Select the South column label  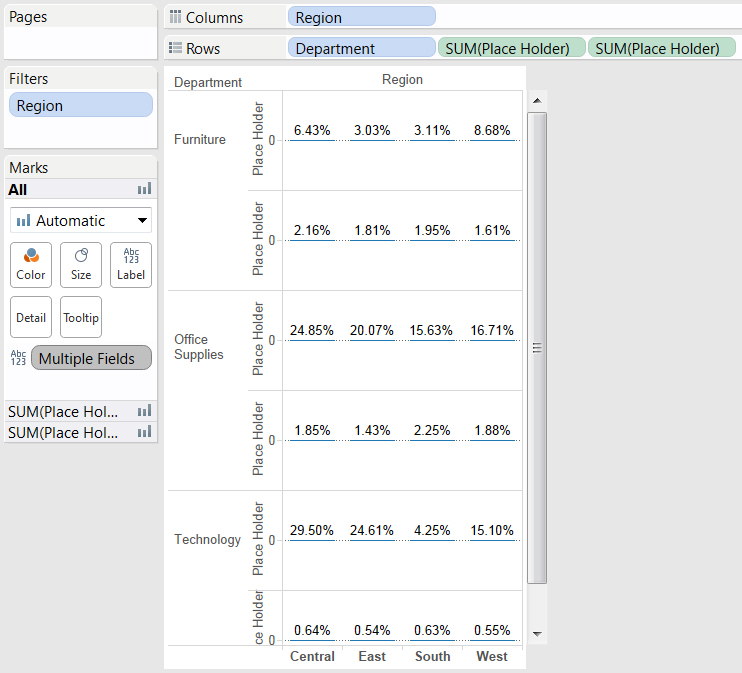[x=433, y=656]
